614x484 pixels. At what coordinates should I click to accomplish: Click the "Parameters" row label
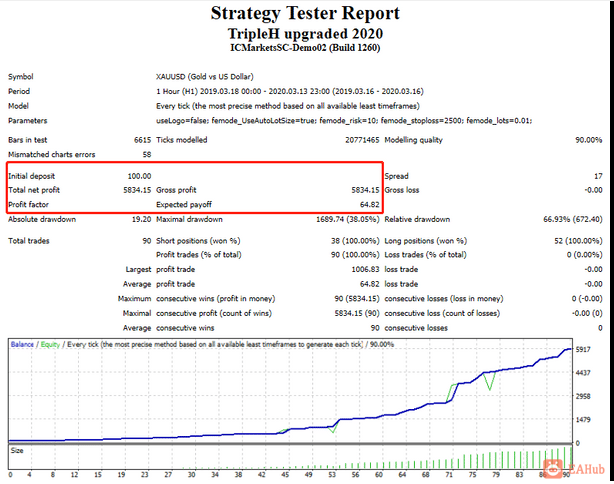tap(27, 121)
